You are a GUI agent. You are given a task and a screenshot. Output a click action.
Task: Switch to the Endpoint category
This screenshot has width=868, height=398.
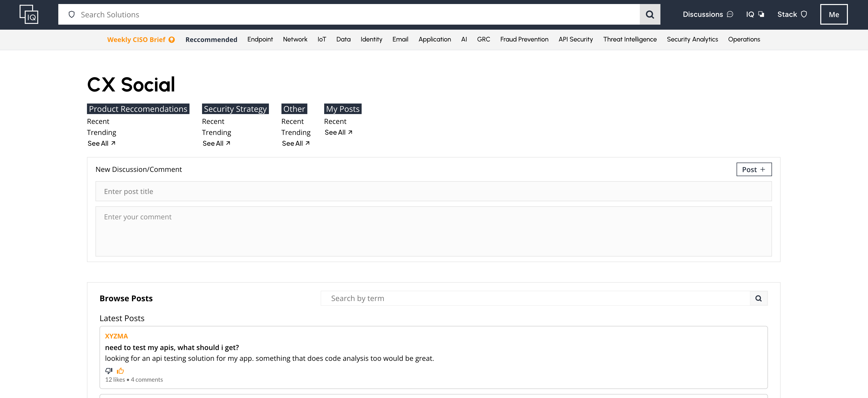260,39
